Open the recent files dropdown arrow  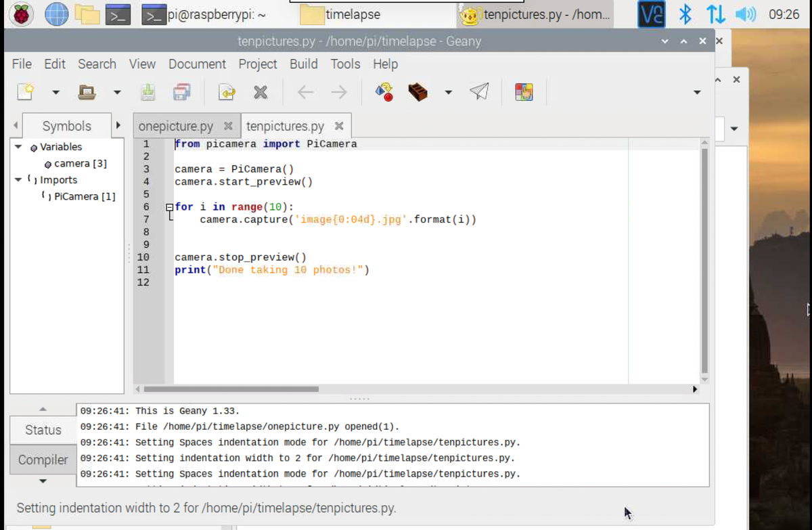[117, 92]
